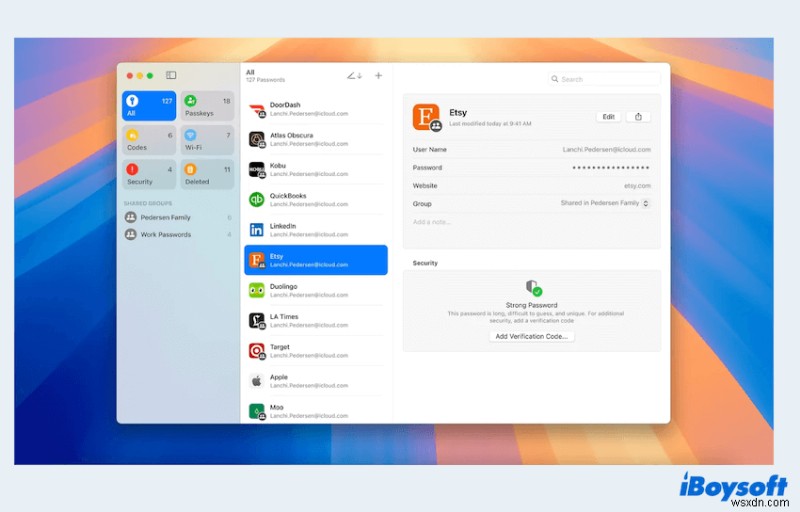Click the 127 Passwords subtitle

(x=265, y=80)
